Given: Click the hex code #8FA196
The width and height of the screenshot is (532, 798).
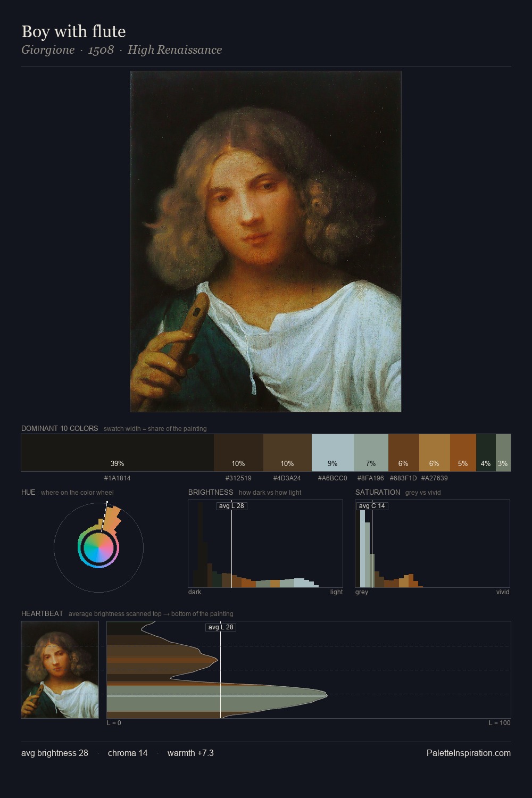Looking at the screenshot, I should click(371, 478).
